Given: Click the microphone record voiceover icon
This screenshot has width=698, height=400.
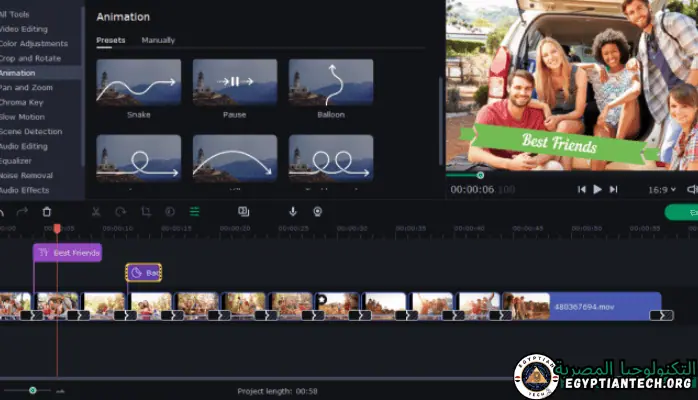Looking at the screenshot, I should coord(293,212).
